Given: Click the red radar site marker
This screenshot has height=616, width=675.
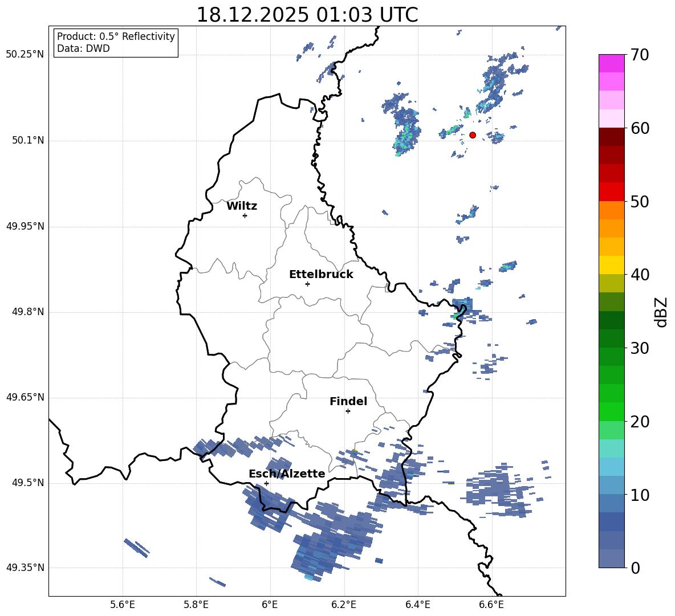Looking at the screenshot, I should 473,135.
